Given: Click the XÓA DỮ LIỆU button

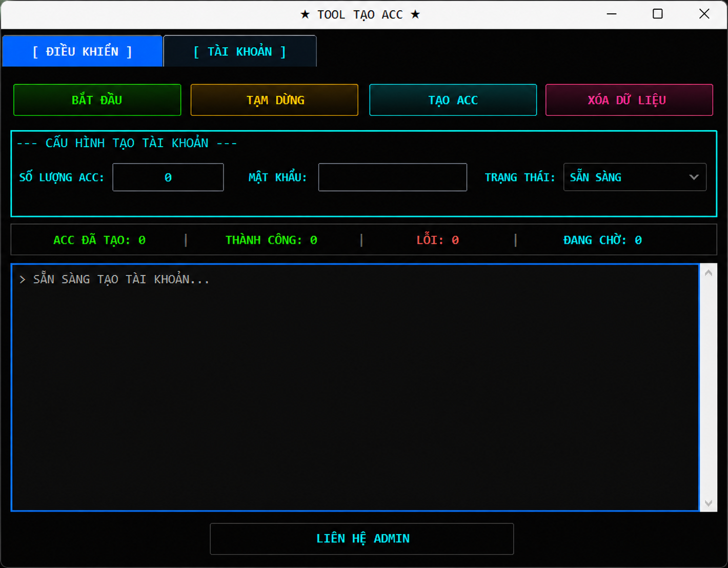Looking at the screenshot, I should [x=629, y=100].
